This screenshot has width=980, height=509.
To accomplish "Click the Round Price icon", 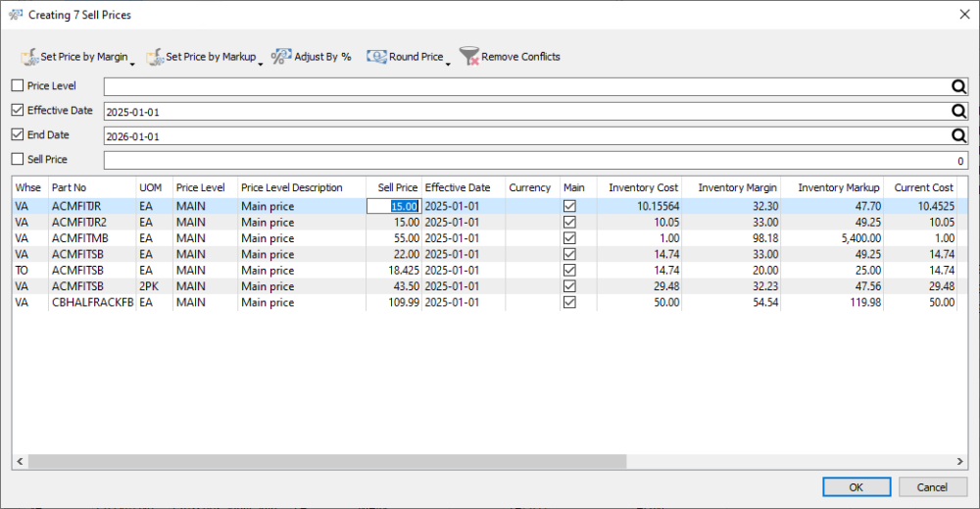I will pos(376,57).
